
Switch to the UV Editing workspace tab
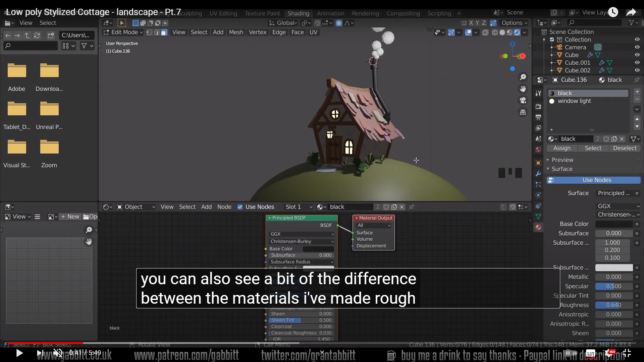[x=223, y=13]
